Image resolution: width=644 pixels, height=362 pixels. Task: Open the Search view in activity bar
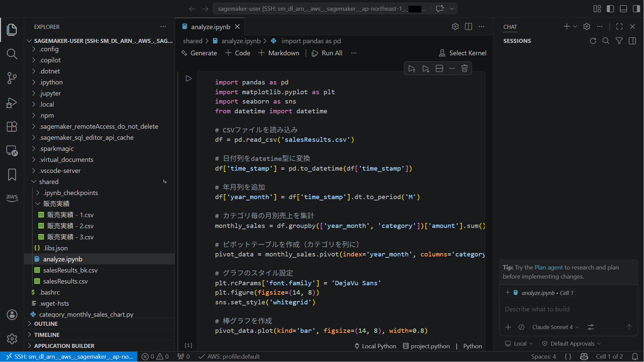[12, 54]
